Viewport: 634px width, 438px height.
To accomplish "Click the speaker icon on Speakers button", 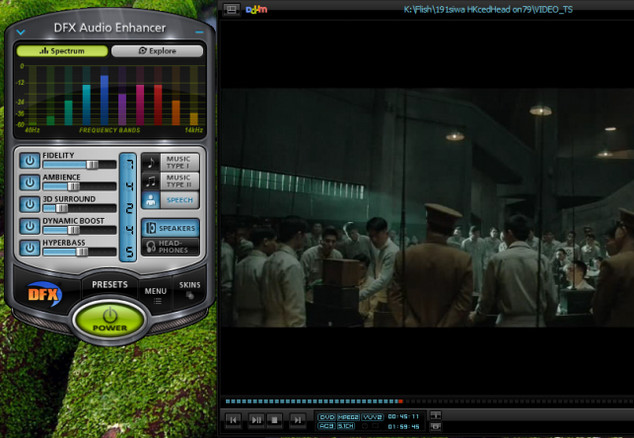I will pos(150,228).
